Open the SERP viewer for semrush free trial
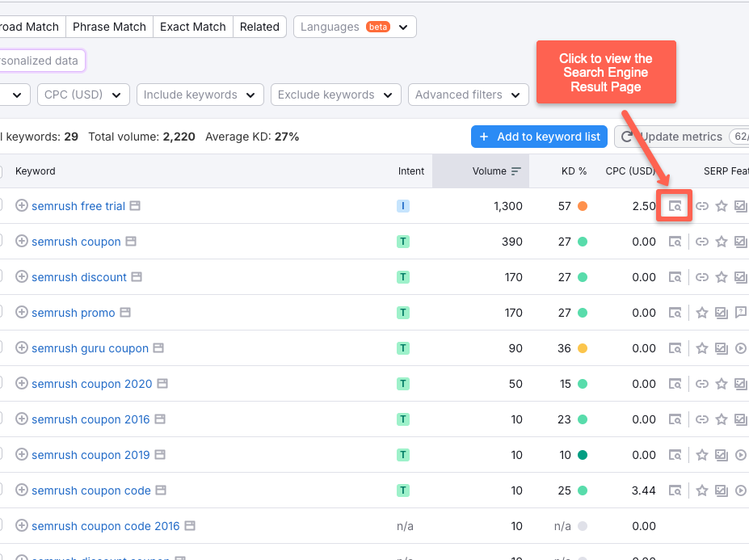 click(x=675, y=206)
